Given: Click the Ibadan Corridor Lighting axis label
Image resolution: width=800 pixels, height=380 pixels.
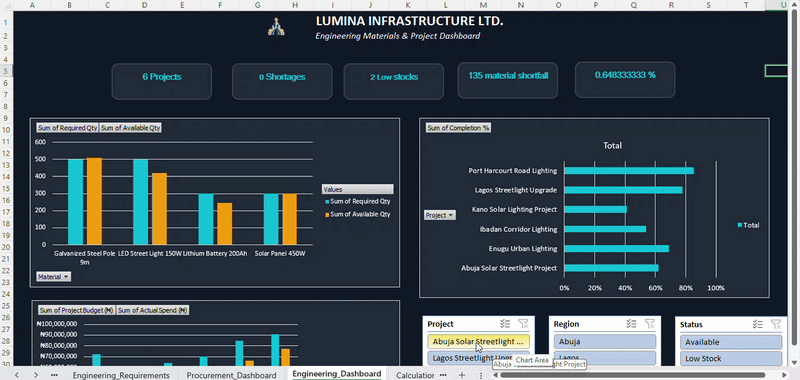Looking at the screenshot, I should click(518, 229).
